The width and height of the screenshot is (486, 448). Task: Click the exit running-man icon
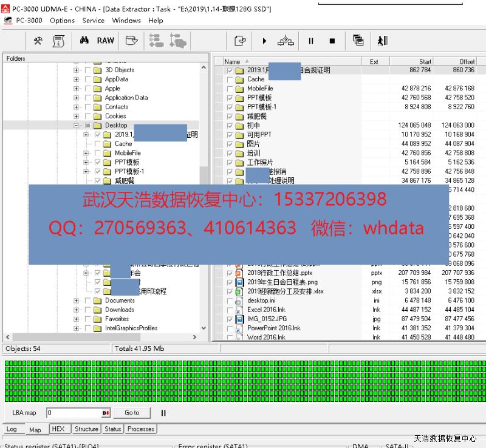pyautogui.click(x=382, y=41)
